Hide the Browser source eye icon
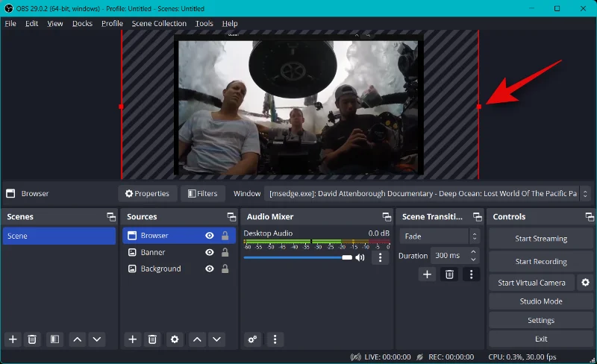This screenshot has width=597, height=364. point(210,236)
